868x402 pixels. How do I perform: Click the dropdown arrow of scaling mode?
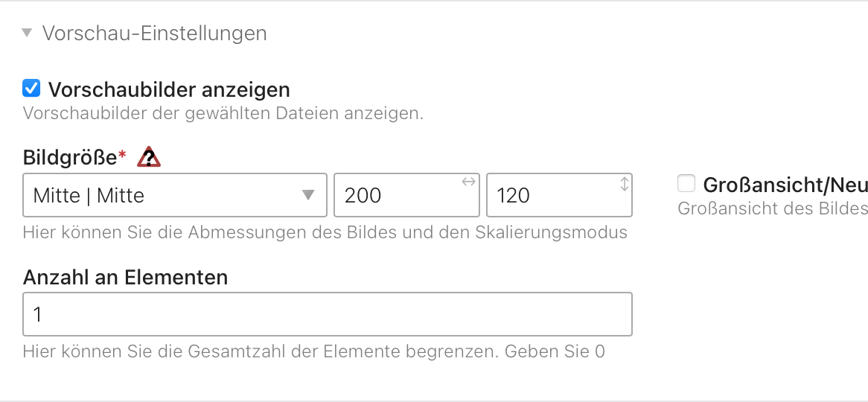point(307,196)
